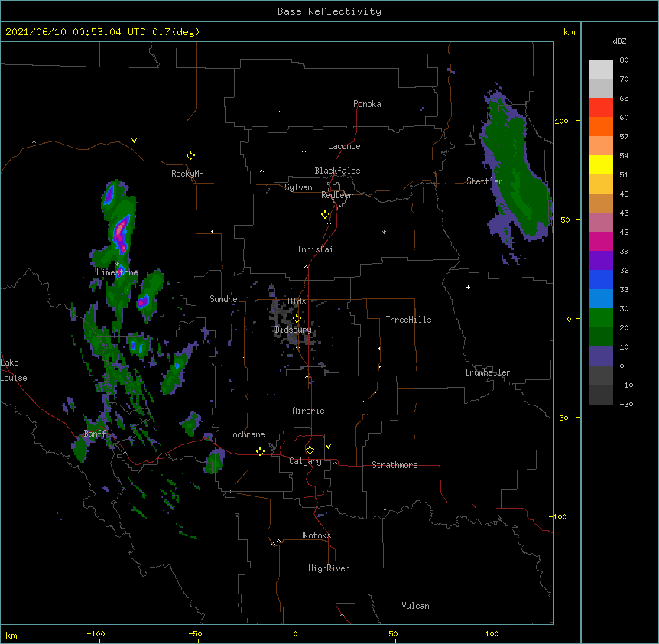Select the red 60-65 dBZ legend swatch
This screenshot has width=659, height=644.
(x=601, y=107)
